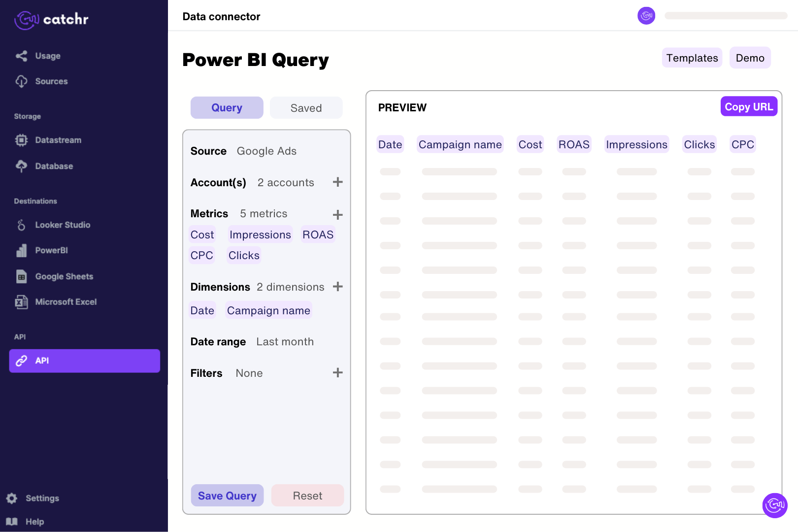798x532 pixels.
Task: Click the Catchr logo in sidebar
Action: click(x=52, y=20)
